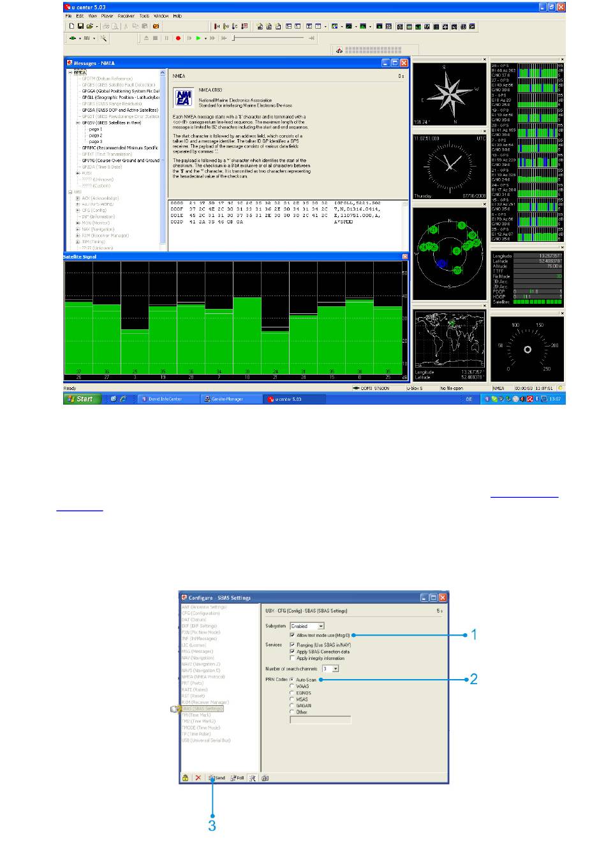This screenshot has height=868, width=606.
Task: Open Number of search channels dropdown
Action: coord(330,669)
